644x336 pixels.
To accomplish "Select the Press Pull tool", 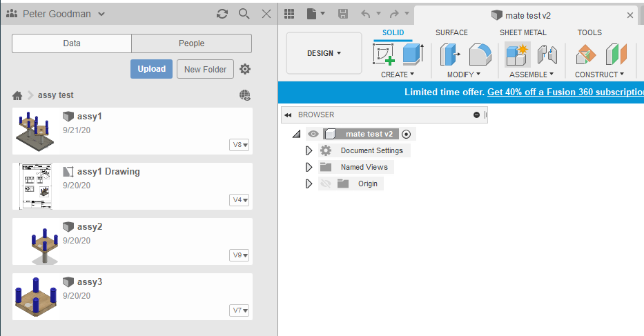I will tap(450, 55).
